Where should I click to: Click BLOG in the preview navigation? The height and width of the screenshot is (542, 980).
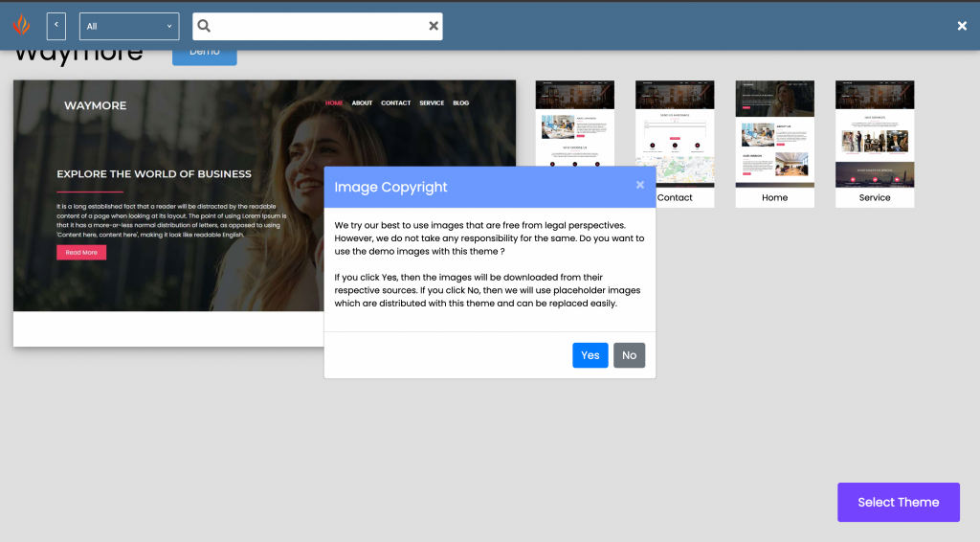(x=460, y=103)
